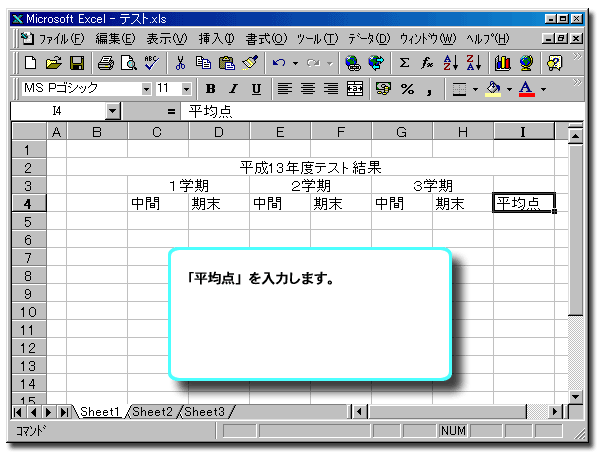The width and height of the screenshot is (600, 456).
Task: Open the ツール(T) menu
Action: point(317,39)
